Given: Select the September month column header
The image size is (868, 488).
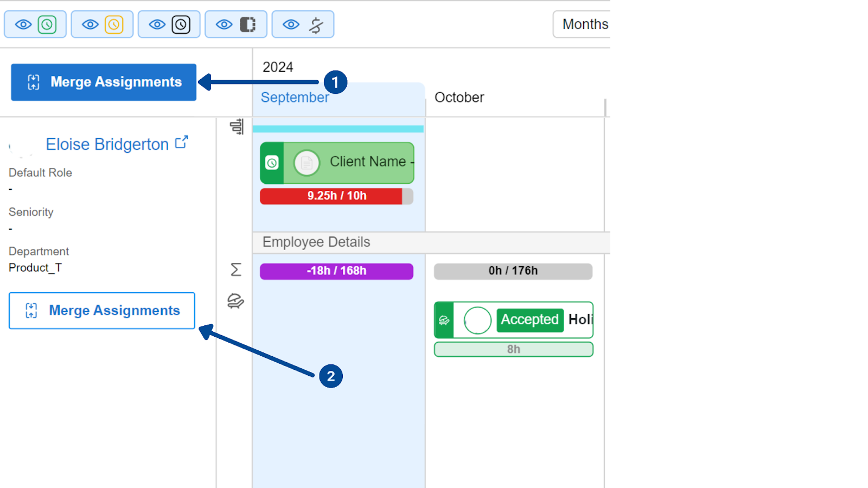Looking at the screenshot, I should (295, 98).
